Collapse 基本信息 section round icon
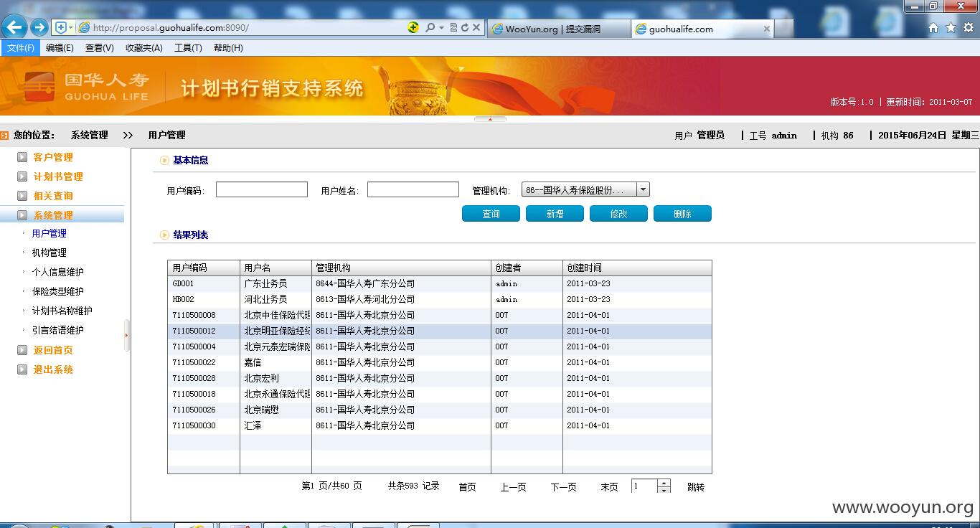 164,160
